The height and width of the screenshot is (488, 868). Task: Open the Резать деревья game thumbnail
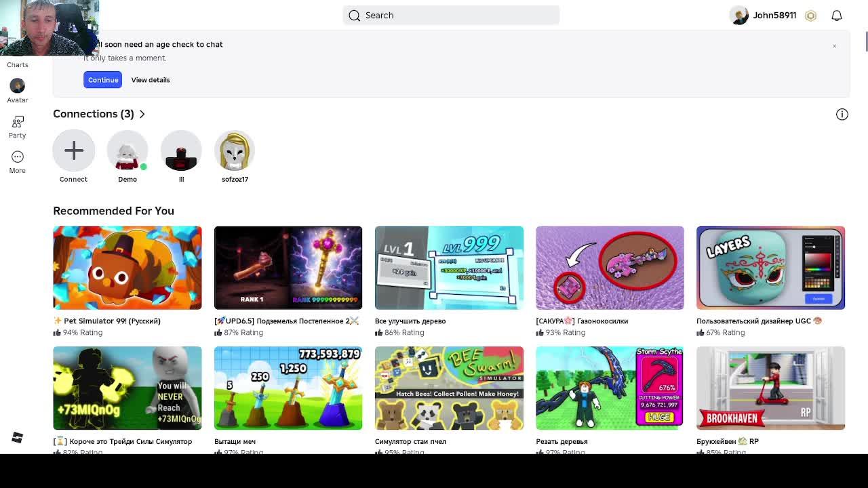(610, 388)
